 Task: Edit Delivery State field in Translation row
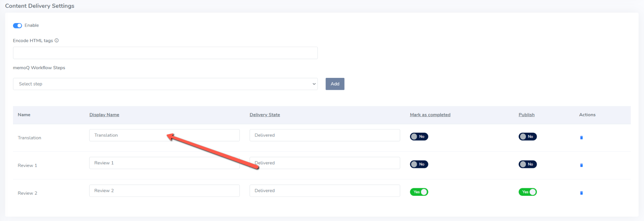[325, 135]
